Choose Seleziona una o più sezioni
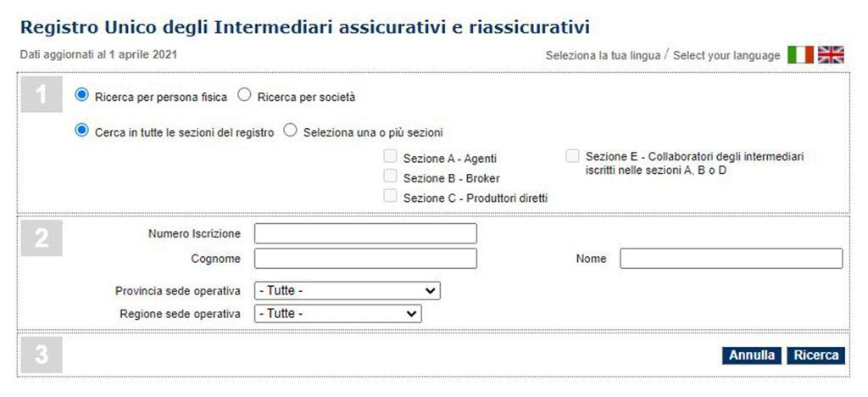The height and width of the screenshot is (397, 868). (x=290, y=131)
